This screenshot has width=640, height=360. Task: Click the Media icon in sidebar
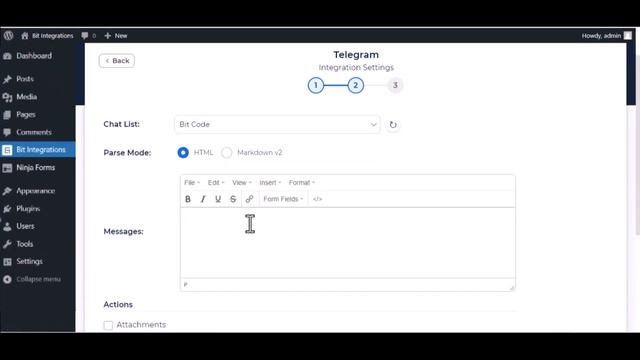click(7, 97)
